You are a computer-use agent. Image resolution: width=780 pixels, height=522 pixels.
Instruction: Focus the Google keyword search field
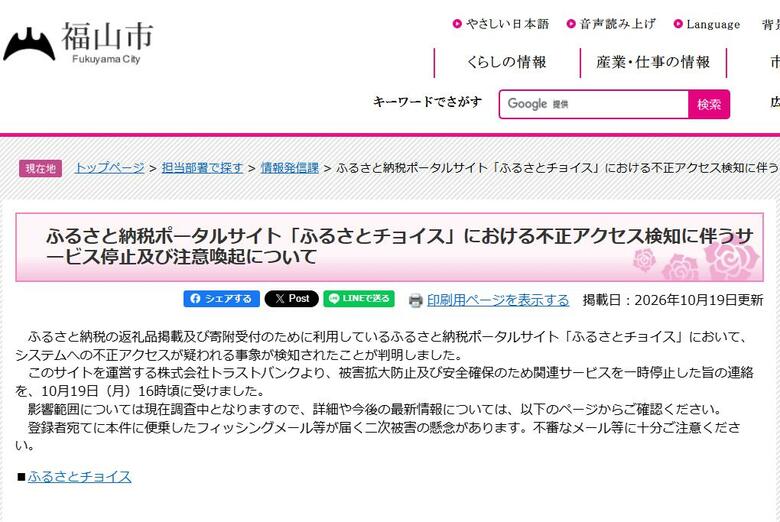[594, 104]
